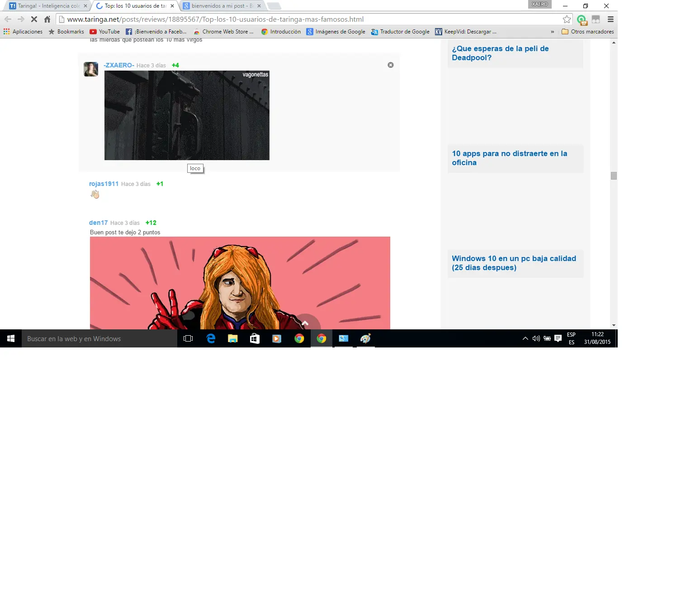Open the Windows Store from the taskbar

[x=255, y=338]
